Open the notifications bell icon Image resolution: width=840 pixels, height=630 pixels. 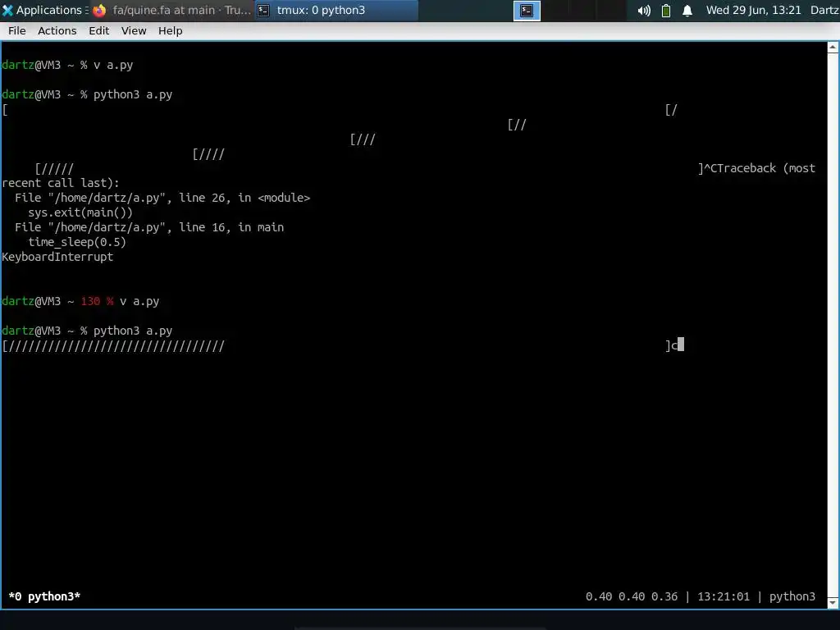(x=687, y=11)
